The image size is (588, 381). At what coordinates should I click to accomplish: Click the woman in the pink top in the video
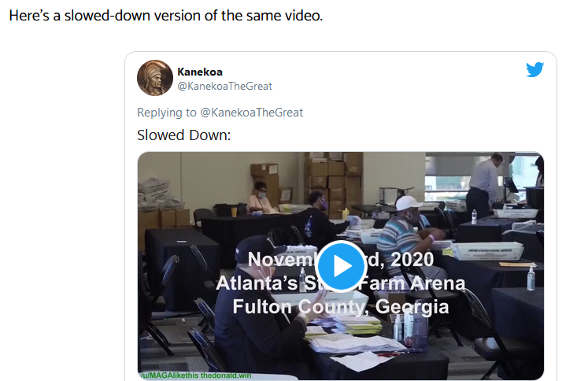(260, 198)
